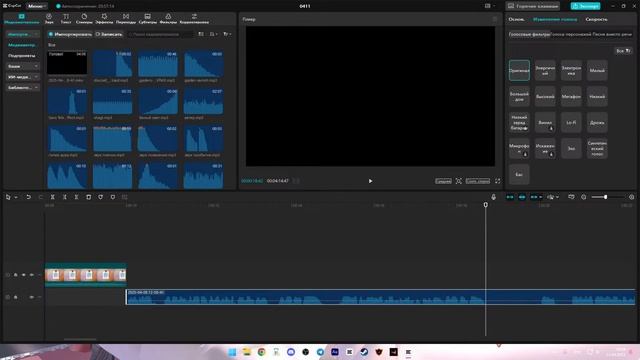Mute the audio track speaker icon
This screenshot has height=360, width=640.
[31, 297]
